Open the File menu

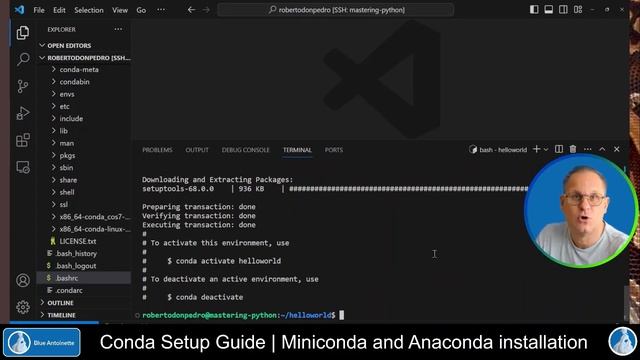pyautogui.click(x=39, y=10)
